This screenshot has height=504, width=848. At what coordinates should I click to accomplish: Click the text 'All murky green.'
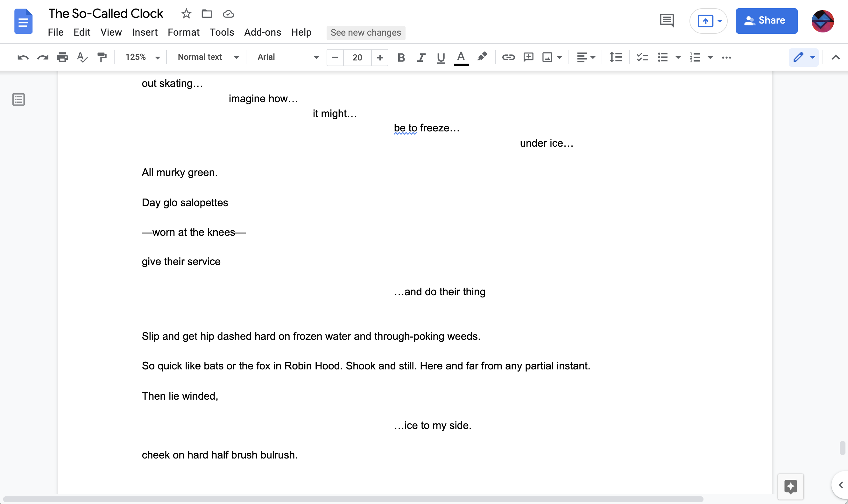pos(180,172)
